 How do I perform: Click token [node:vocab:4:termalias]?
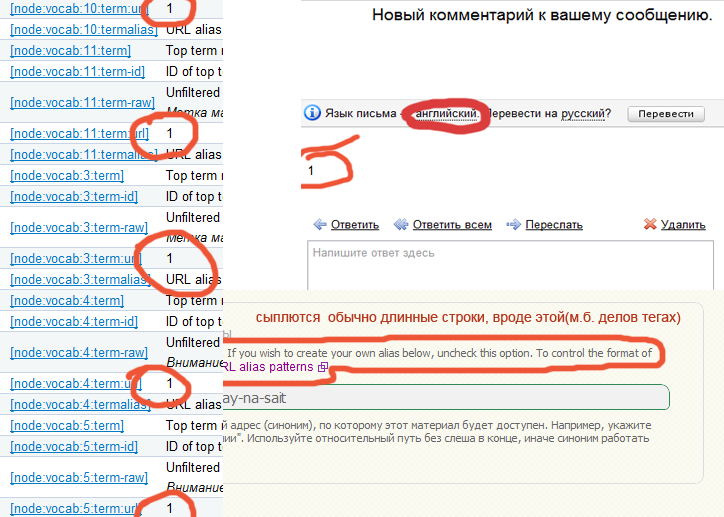coord(80,405)
